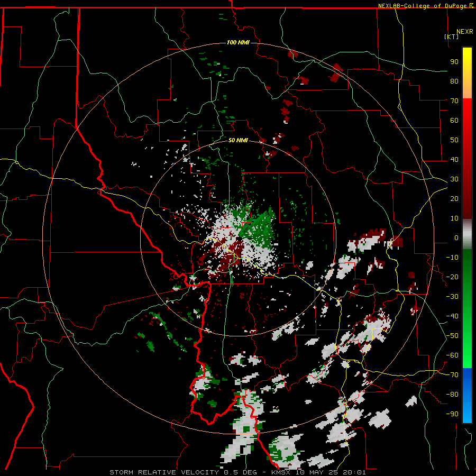Click the 100 NMI range ring label
The height and width of the screenshot is (476, 476).
coord(238,42)
